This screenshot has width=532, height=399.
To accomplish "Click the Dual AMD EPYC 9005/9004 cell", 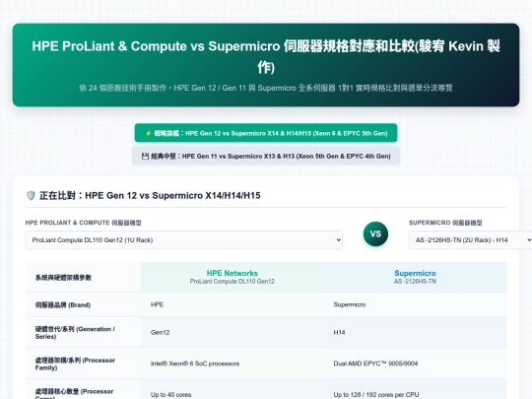I will tap(415, 364).
